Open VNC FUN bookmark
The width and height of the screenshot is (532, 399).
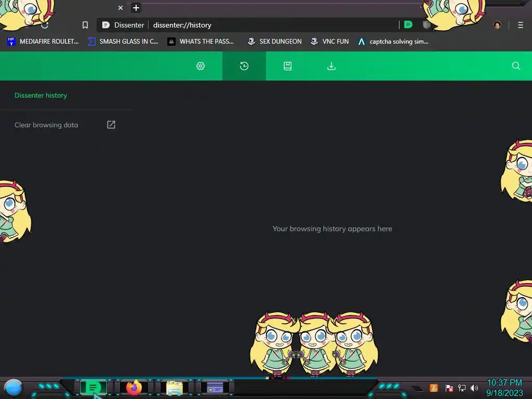(329, 42)
